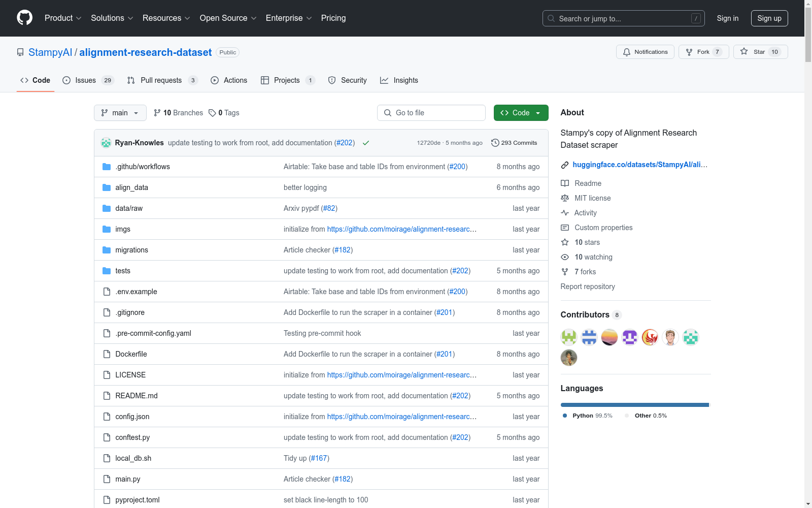Click the .github/workflows folder icon
Screen dimensions: 812x508
[107, 167]
